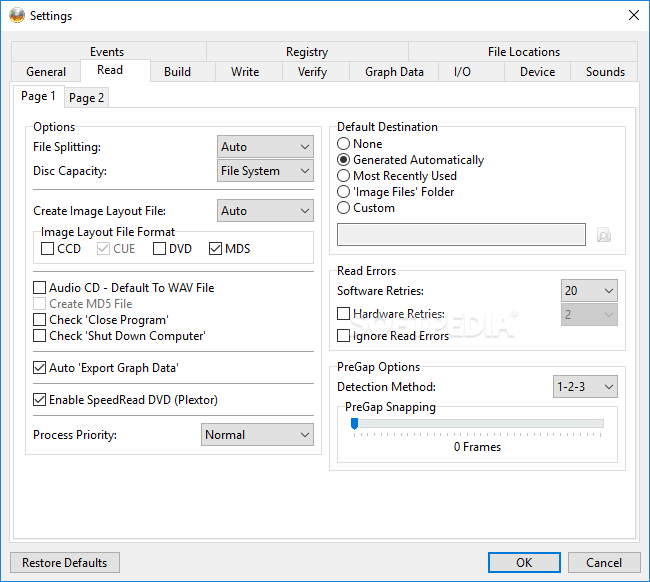Expand Create Image Layout File dropdown
This screenshot has height=582, width=650.
265,211
